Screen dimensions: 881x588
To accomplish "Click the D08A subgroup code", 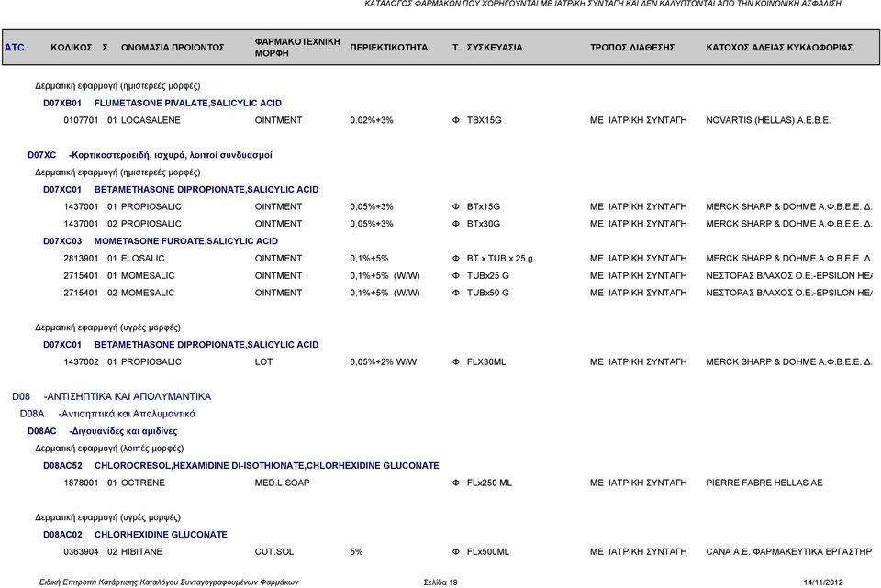I will coord(32,414).
